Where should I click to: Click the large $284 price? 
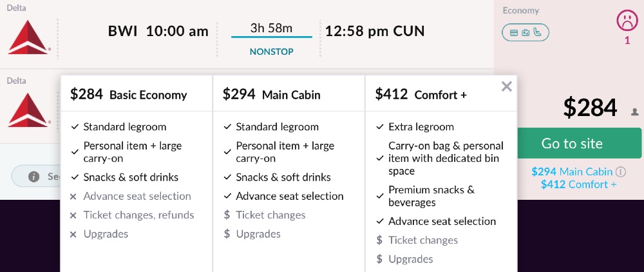point(590,108)
